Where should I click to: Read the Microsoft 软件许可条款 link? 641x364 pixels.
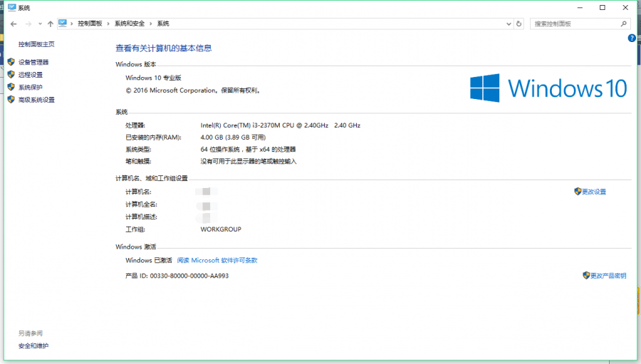pos(217,260)
